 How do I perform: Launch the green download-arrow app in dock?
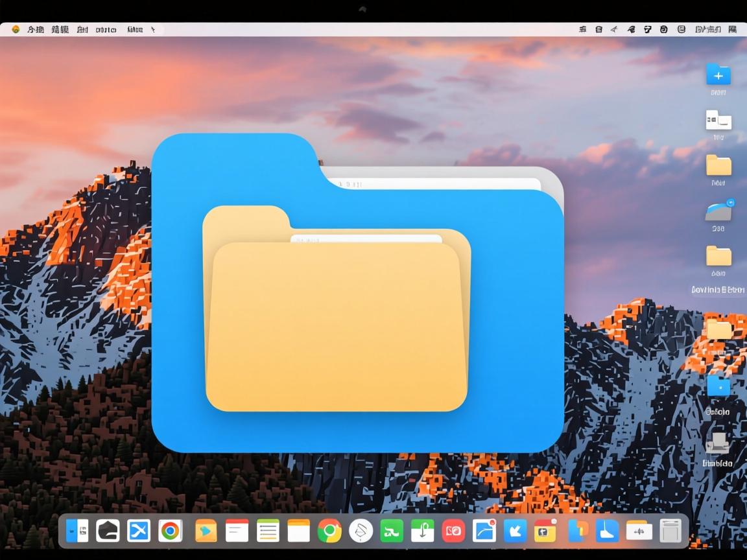(422, 531)
